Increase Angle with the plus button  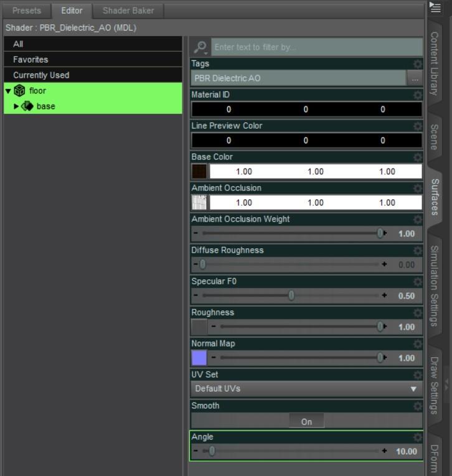pos(384,451)
